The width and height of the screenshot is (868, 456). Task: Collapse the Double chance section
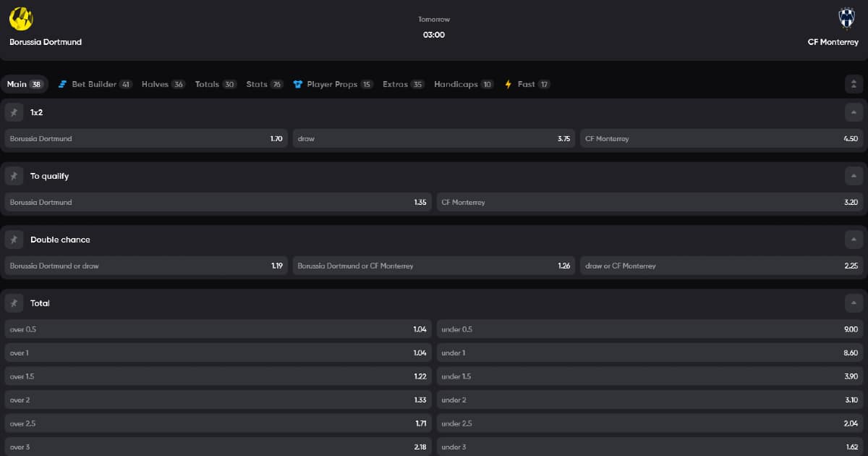coord(854,240)
